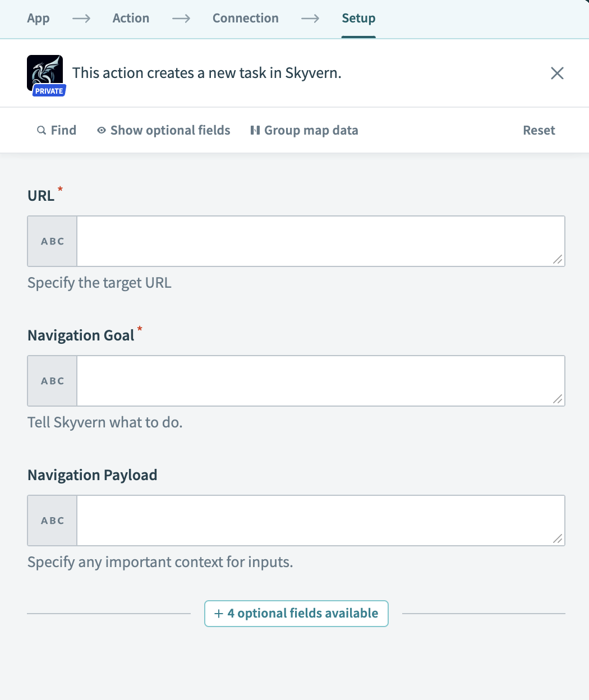Reset the form fields
Image resolution: width=589 pixels, height=700 pixels.
coord(539,131)
